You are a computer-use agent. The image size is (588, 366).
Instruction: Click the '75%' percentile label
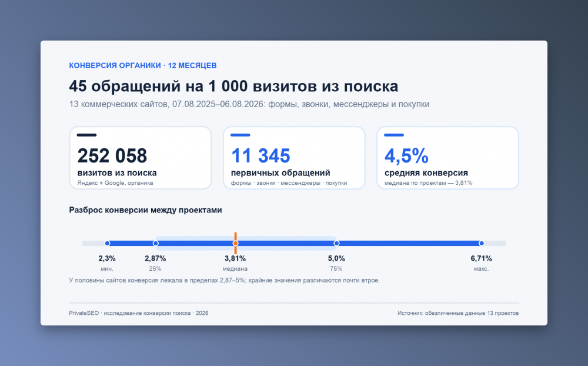pyautogui.click(x=336, y=269)
